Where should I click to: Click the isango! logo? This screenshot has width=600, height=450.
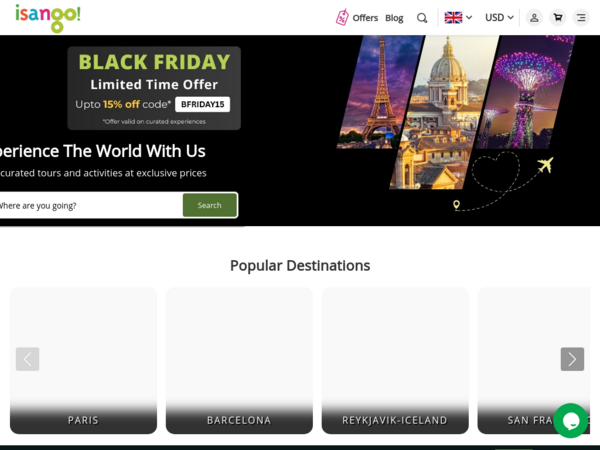coord(48,18)
